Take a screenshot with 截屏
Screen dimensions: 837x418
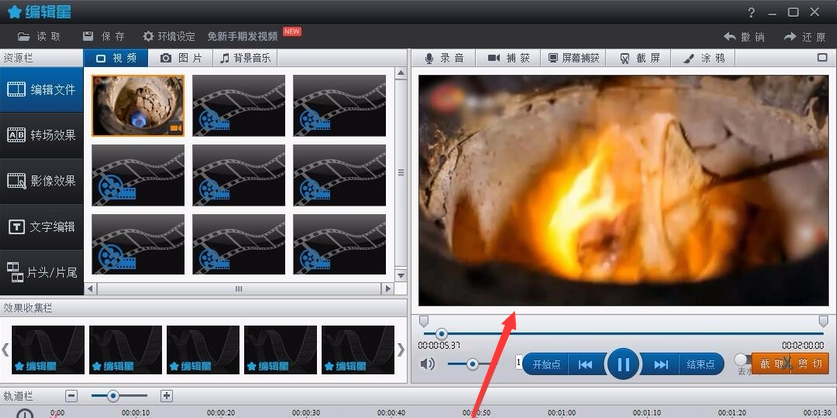(x=639, y=58)
